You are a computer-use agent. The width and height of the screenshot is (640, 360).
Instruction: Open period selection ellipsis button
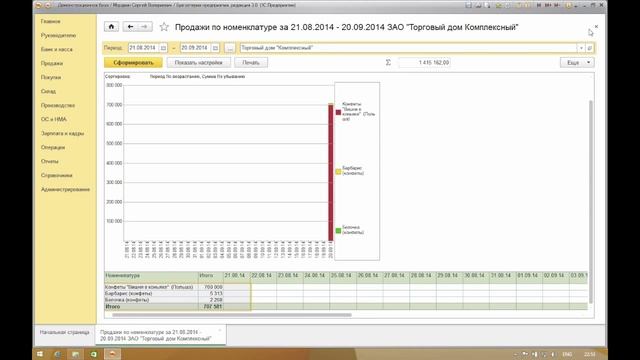[x=230, y=48]
